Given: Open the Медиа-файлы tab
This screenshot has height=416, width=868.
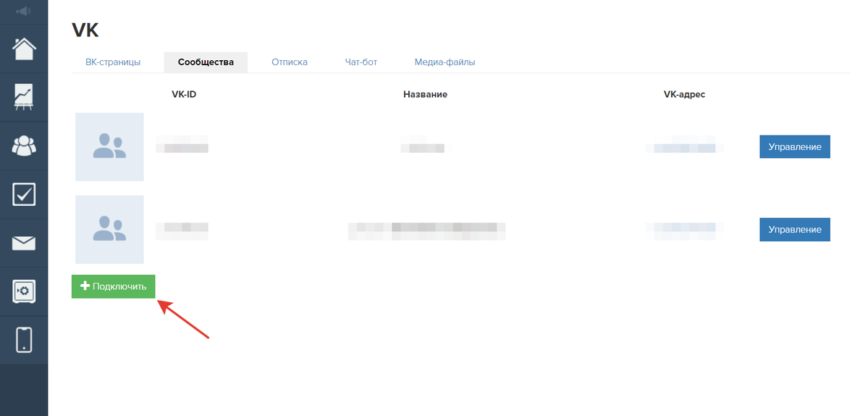Looking at the screenshot, I should [445, 62].
